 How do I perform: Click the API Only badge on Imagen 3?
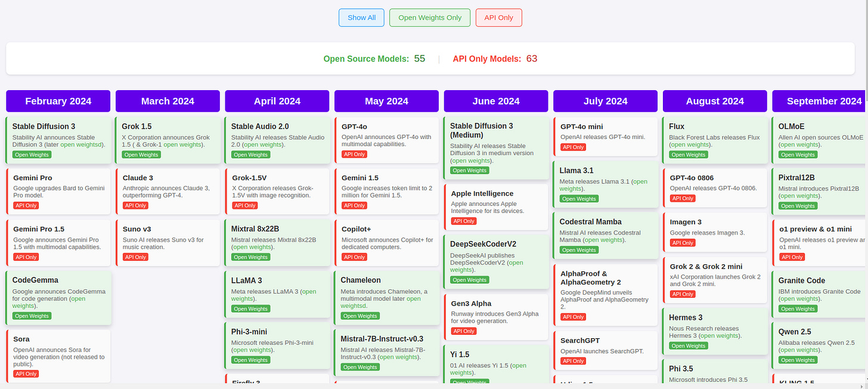683,243
